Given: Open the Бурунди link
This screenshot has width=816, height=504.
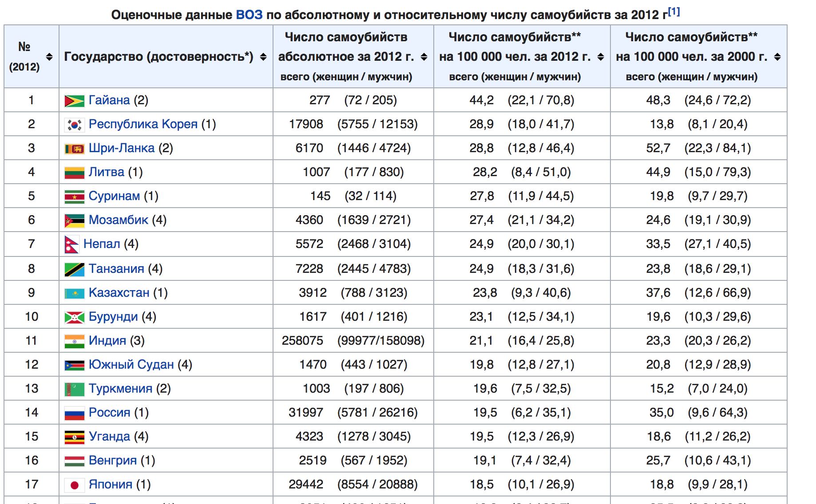Looking at the screenshot, I should point(113,317).
